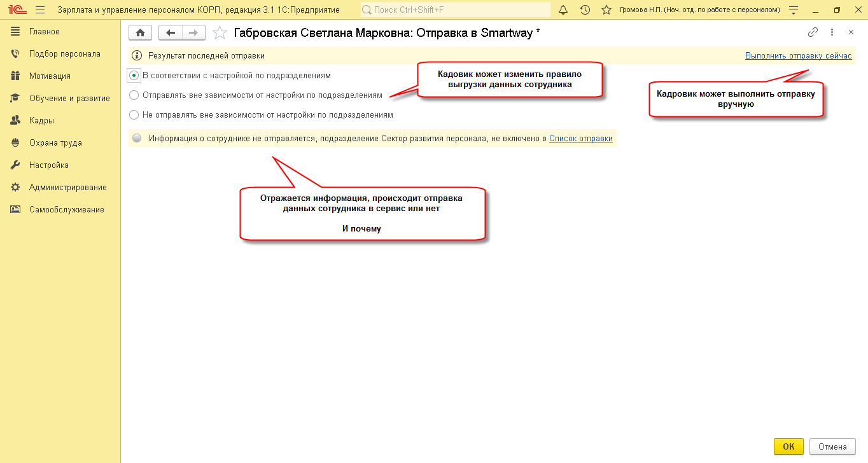Click the Администрирование gear icon
The width and height of the screenshot is (868, 463).
pos(15,188)
